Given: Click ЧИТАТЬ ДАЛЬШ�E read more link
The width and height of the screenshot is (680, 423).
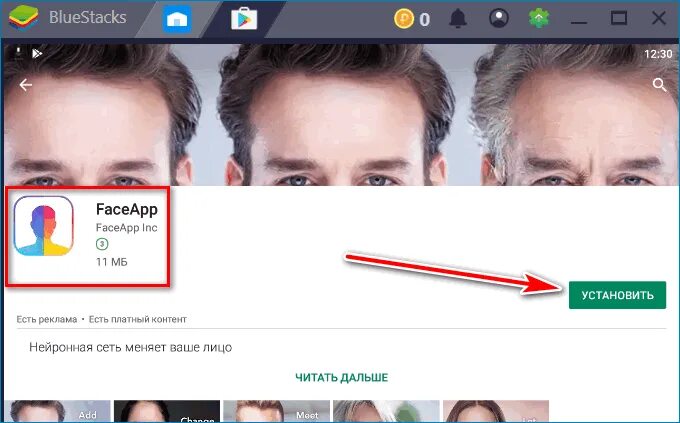Looking at the screenshot, I should tap(342, 377).
